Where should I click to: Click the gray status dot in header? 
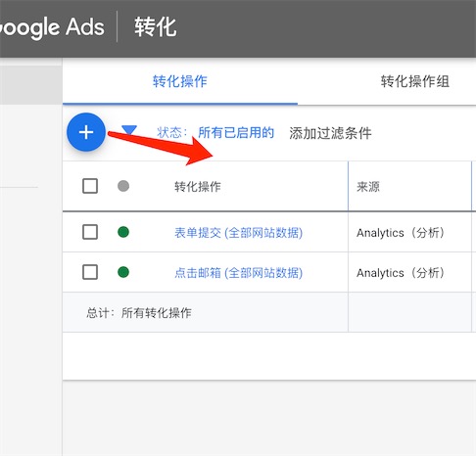(x=123, y=186)
